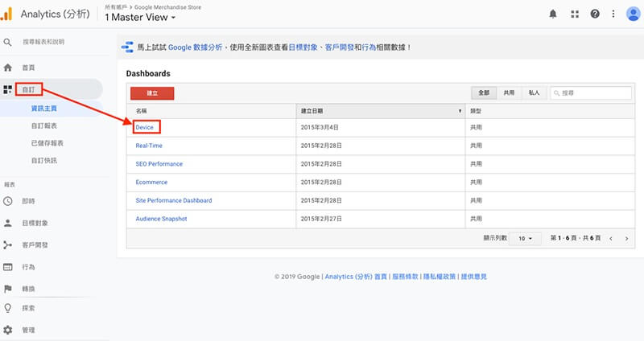Click the sidebar report search field
This screenshot has height=341, width=644.
(43, 42)
